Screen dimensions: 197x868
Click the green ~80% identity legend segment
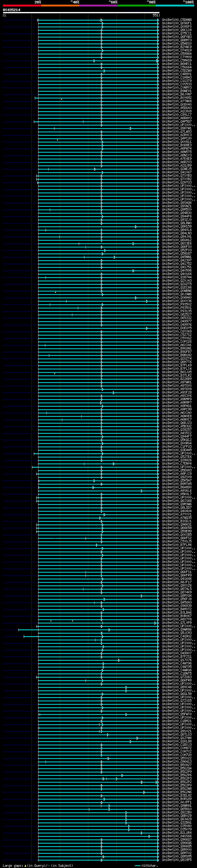[x=137, y=6]
